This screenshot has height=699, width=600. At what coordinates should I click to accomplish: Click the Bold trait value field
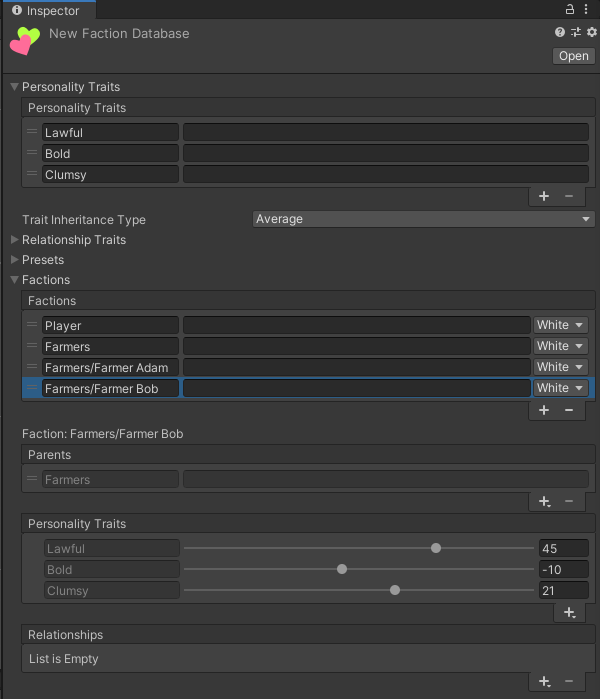click(563, 570)
